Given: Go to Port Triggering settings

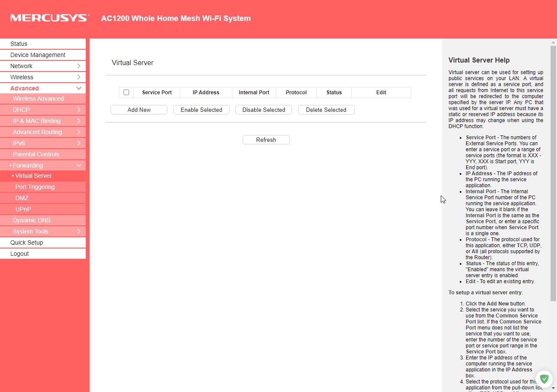Looking at the screenshot, I should coord(35,187).
